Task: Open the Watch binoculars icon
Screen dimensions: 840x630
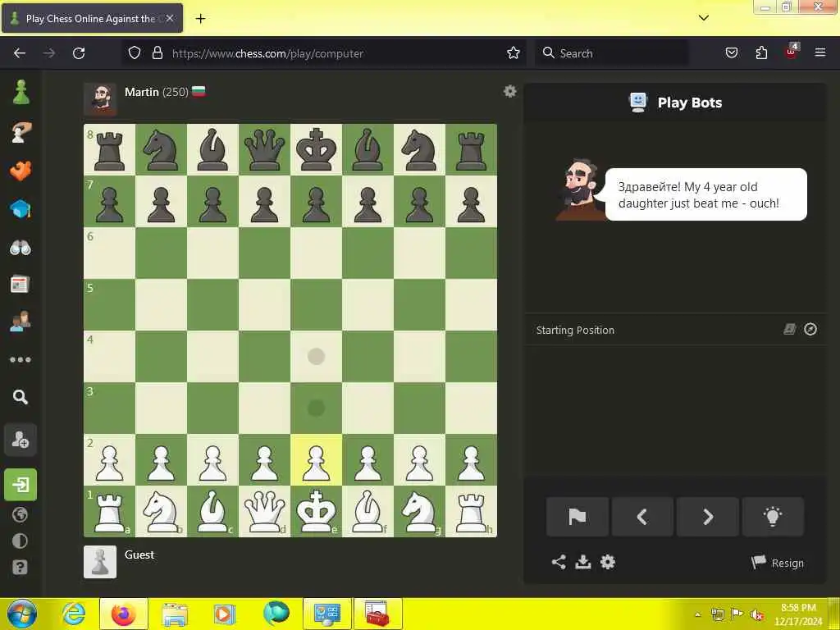Action: click(21, 248)
